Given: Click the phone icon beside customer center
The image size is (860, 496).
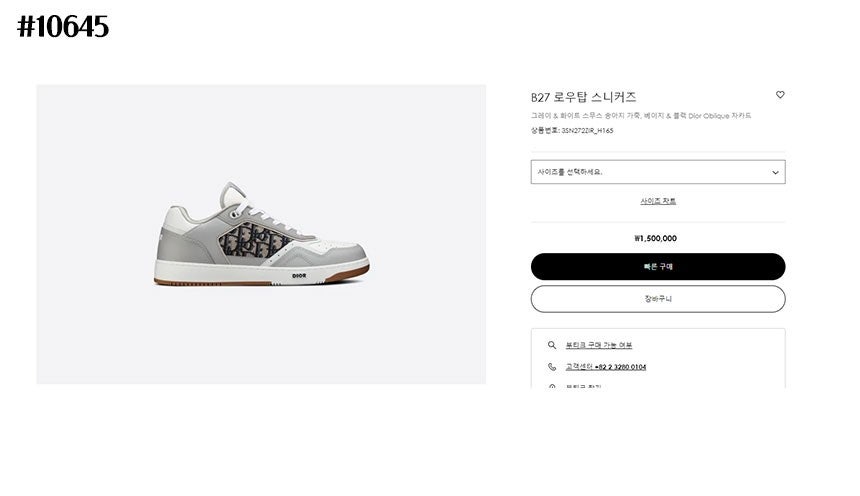Looking at the screenshot, I should (x=552, y=367).
